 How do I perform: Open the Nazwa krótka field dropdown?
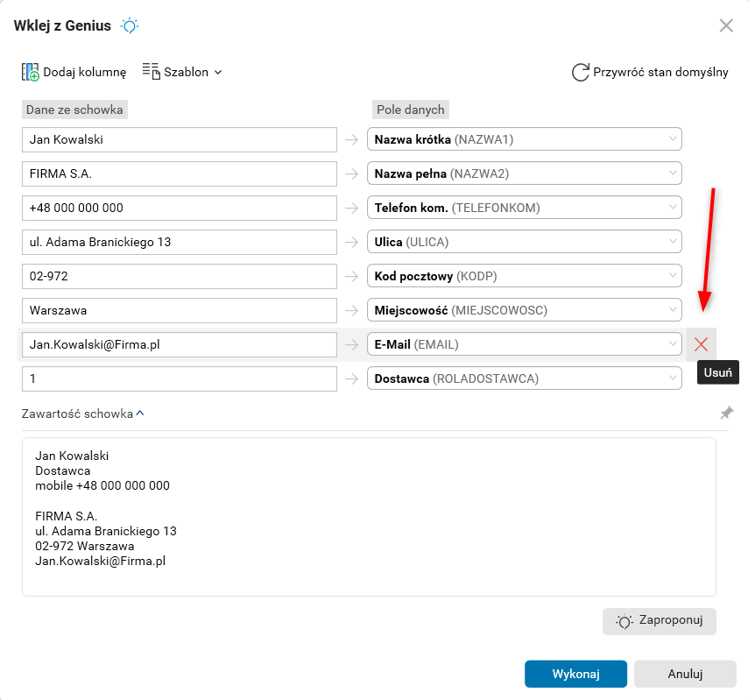click(672, 139)
